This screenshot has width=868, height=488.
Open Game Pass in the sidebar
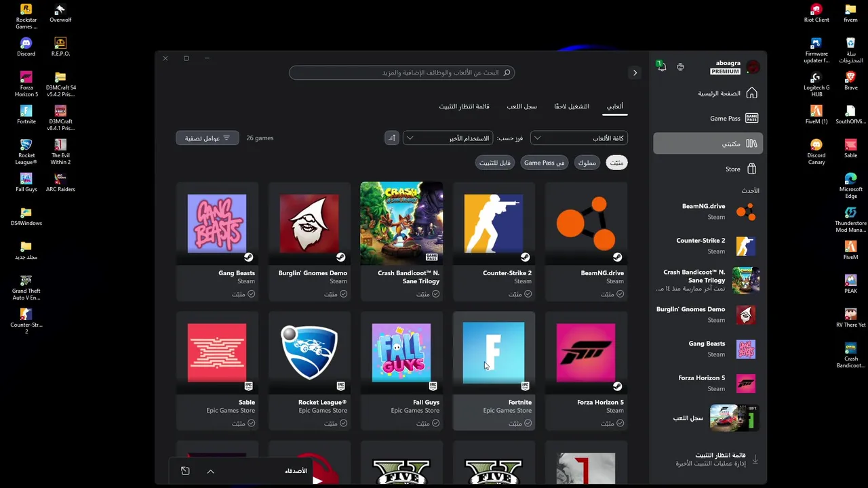tap(707, 118)
